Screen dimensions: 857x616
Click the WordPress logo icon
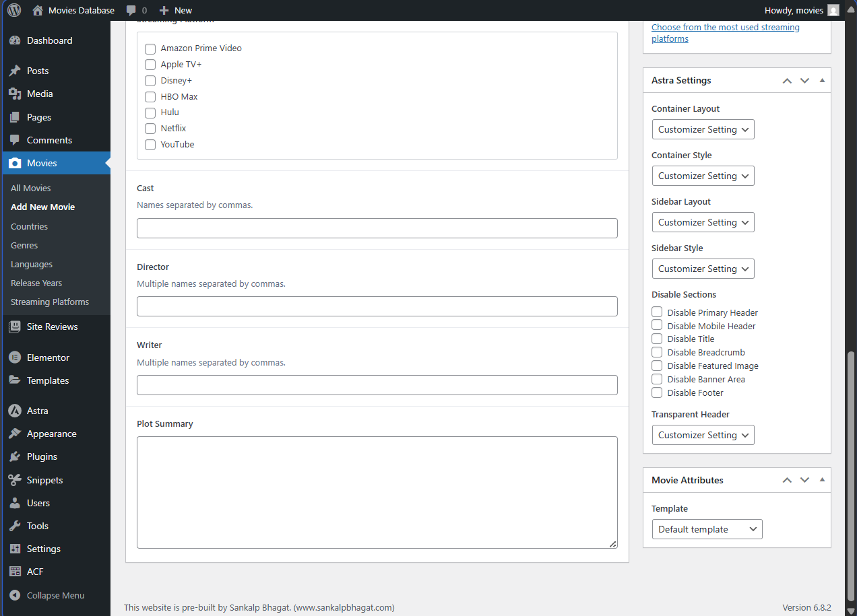14,10
